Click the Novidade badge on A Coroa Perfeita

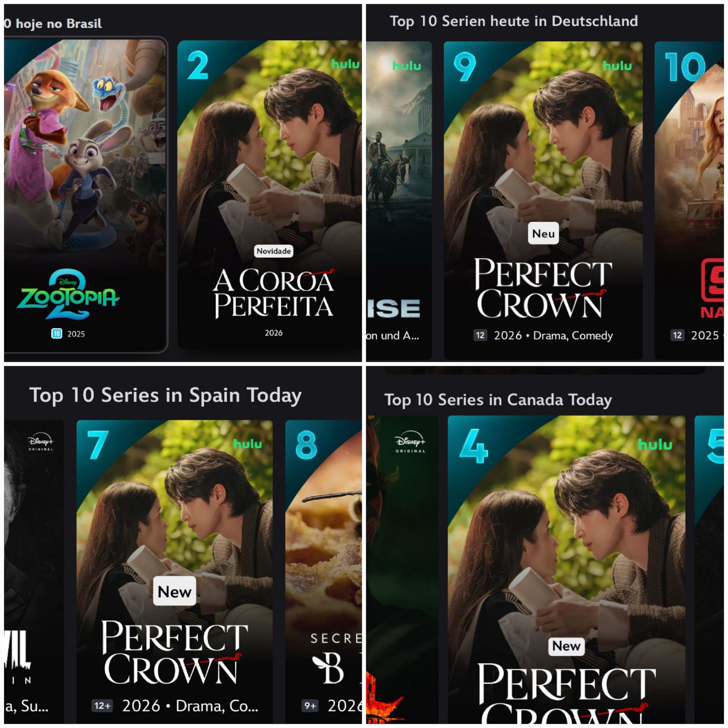click(x=274, y=251)
